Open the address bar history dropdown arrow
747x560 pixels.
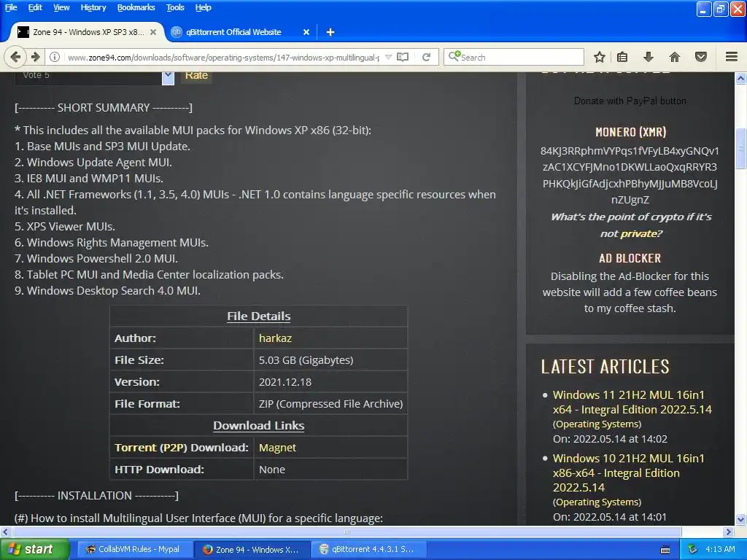click(x=388, y=57)
